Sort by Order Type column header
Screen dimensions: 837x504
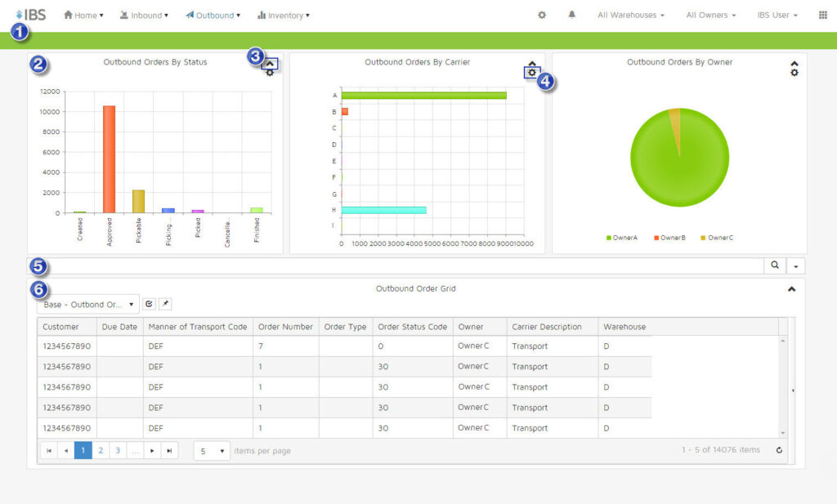[346, 327]
